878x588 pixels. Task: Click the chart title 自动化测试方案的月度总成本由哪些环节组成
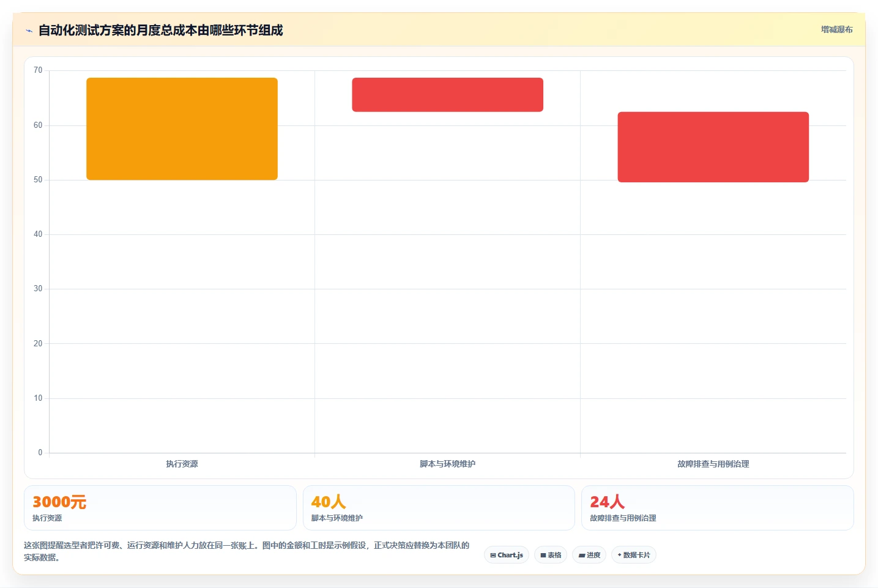tap(160, 30)
